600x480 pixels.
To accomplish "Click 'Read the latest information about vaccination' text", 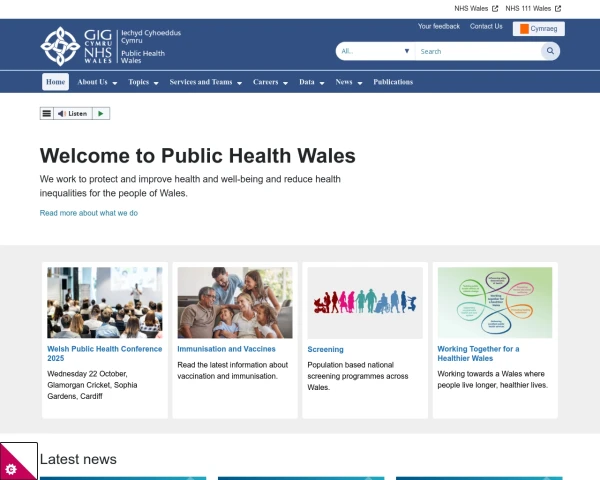I will coord(233,370).
